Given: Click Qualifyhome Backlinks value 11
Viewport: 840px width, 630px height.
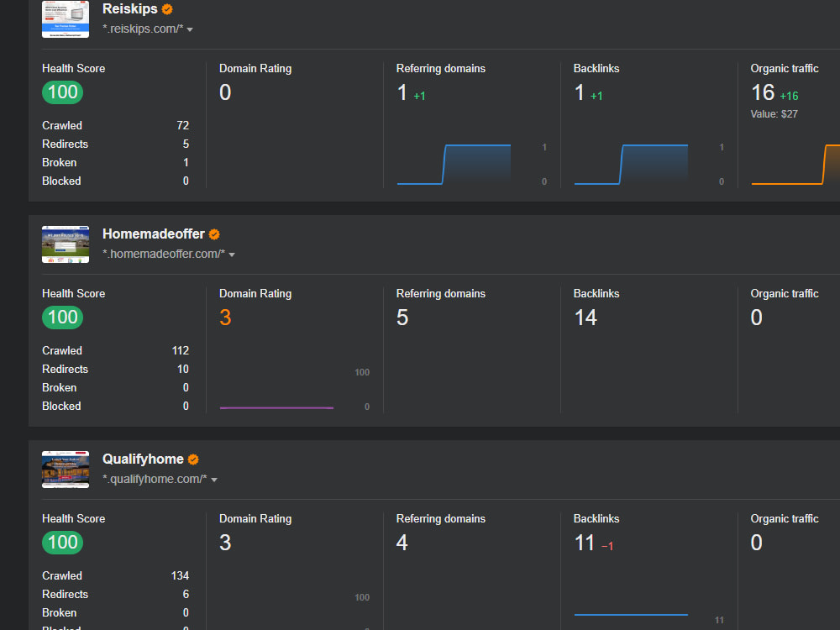Looking at the screenshot, I should point(585,543).
